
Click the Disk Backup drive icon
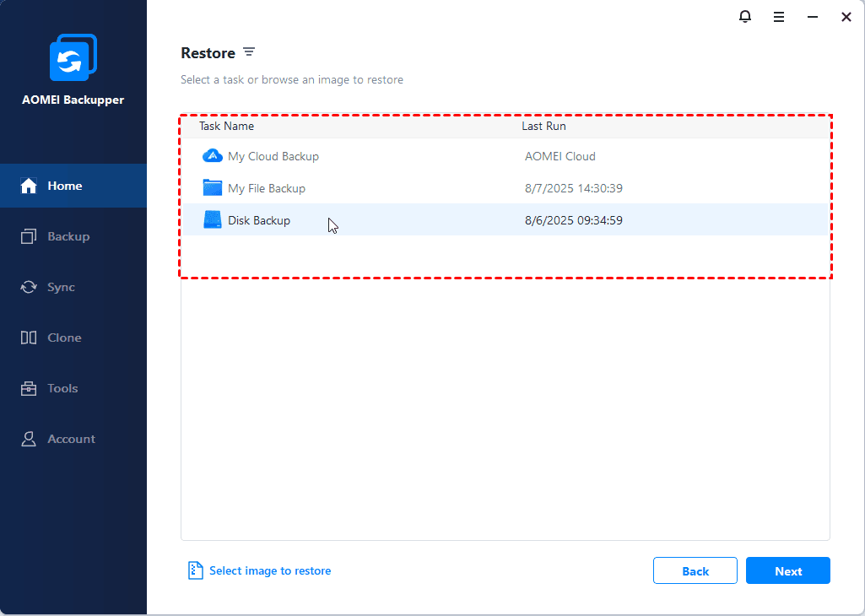(212, 220)
